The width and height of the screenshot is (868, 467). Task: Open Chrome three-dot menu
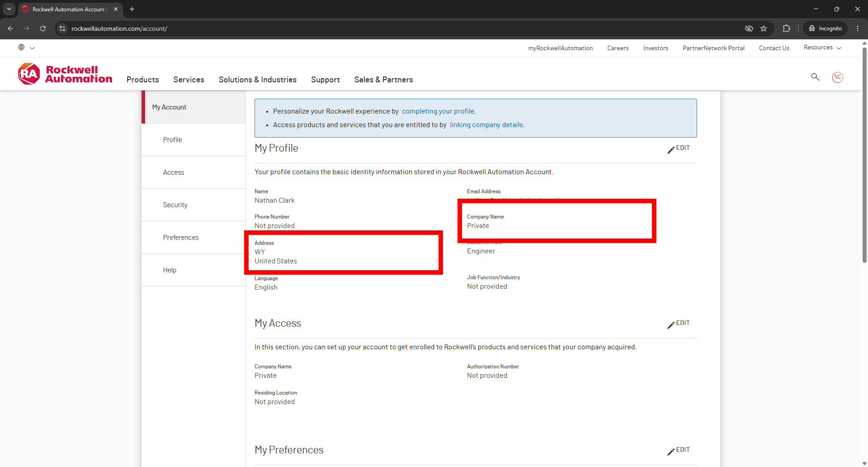(858, 29)
